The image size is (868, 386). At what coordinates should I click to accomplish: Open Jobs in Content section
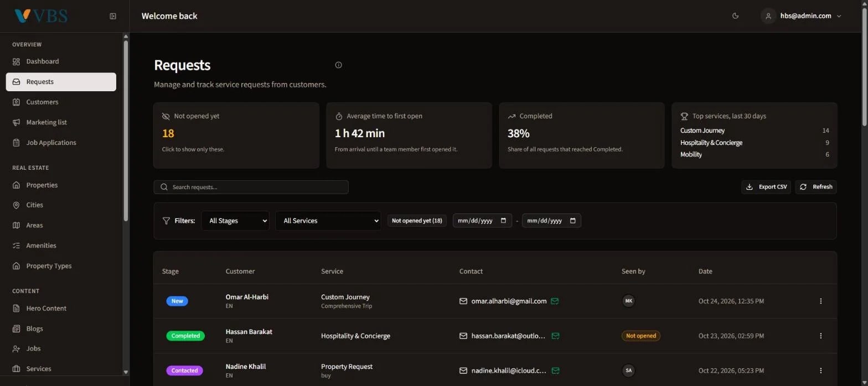tap(61, 348)
